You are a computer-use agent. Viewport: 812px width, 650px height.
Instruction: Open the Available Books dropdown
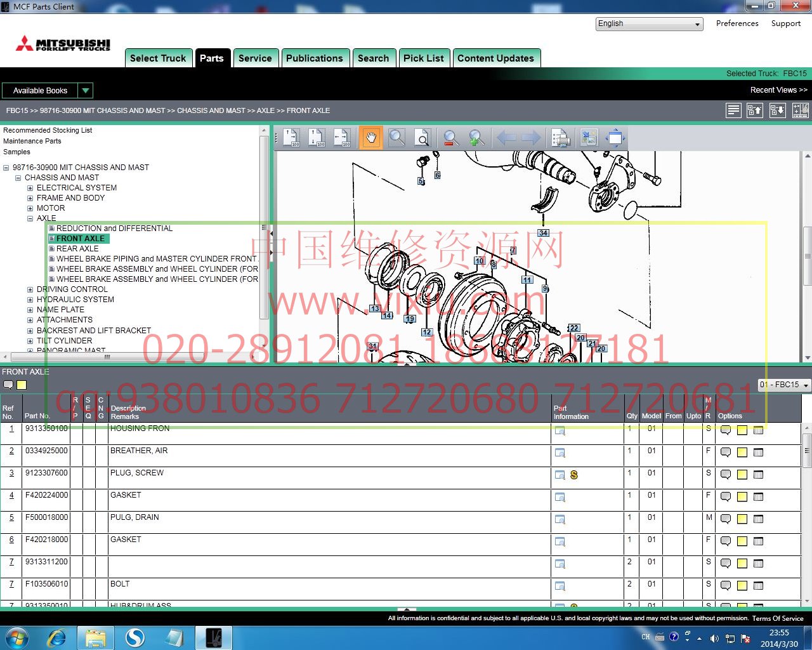click(x=86, y=91)
